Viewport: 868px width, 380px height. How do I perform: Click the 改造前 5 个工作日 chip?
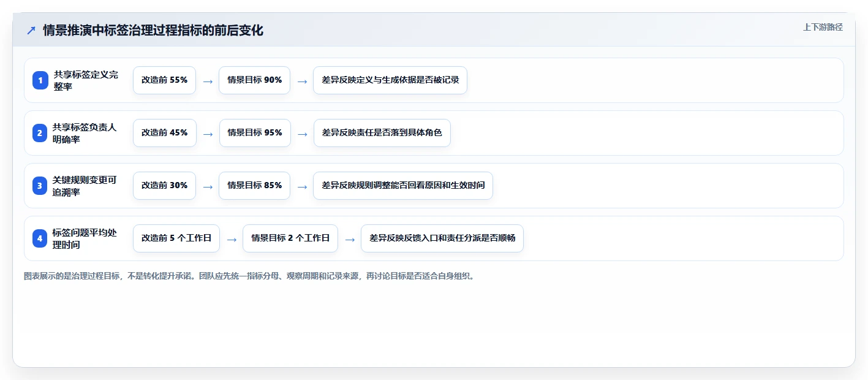(176, 238)
